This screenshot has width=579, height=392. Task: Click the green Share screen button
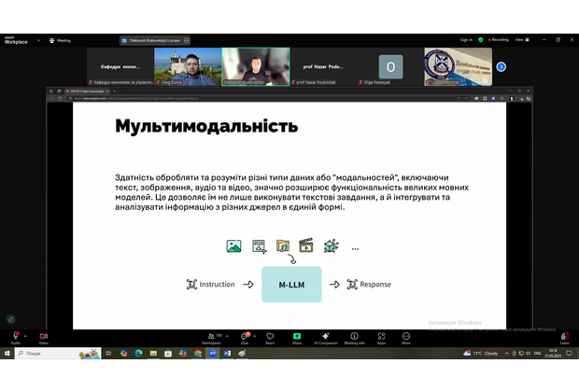pyautogui.click(x=297, y=337)
